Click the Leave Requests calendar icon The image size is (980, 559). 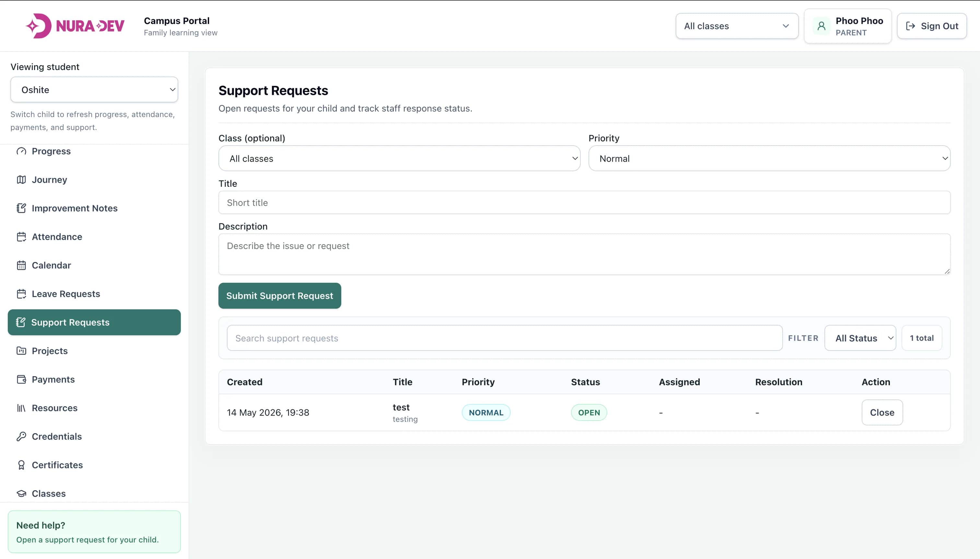21,294
